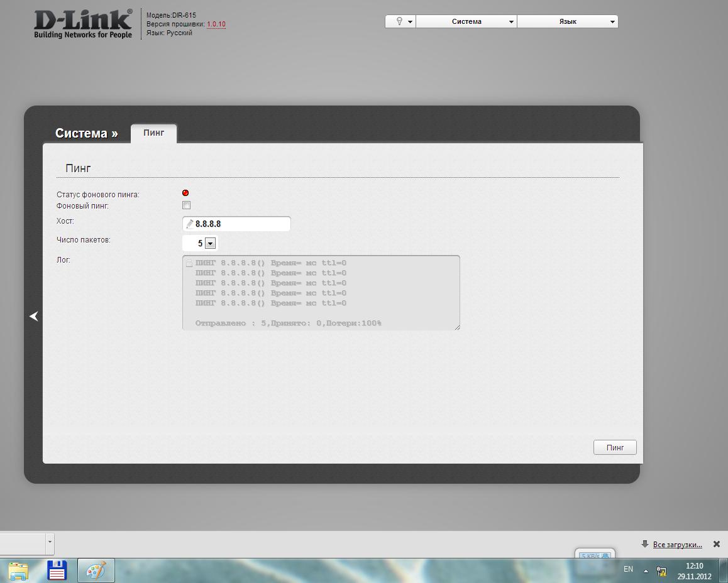Expand the Число пакетов dropdown
Image resolution: width=728 pixels, height=583 pixels.
210,243
